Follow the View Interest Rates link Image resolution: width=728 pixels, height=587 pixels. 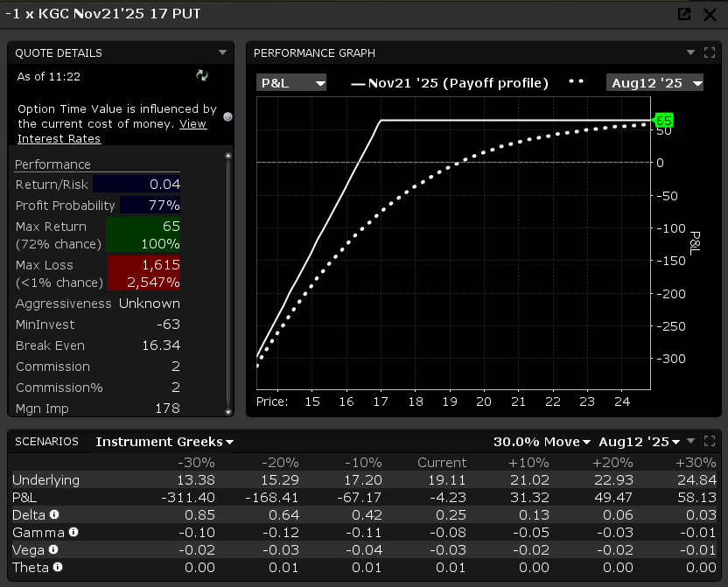tap(112, 131)
